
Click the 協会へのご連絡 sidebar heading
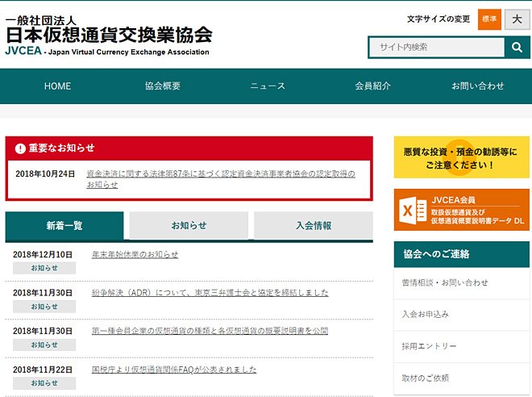click(x=461, y=254)
